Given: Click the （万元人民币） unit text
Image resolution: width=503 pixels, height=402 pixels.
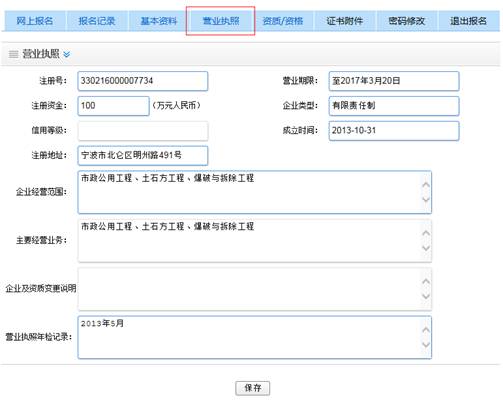Looking at the screenshot, I should [x=176, y=106].
